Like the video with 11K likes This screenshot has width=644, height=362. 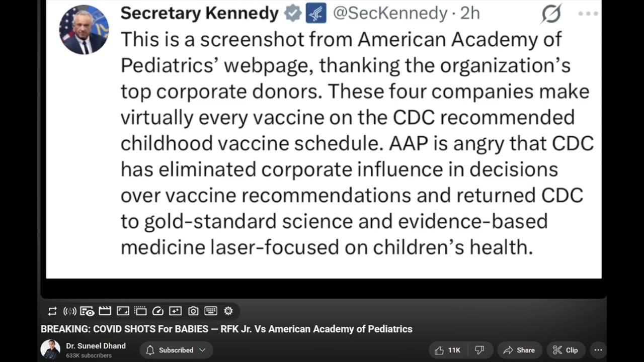tap(447, 350)
